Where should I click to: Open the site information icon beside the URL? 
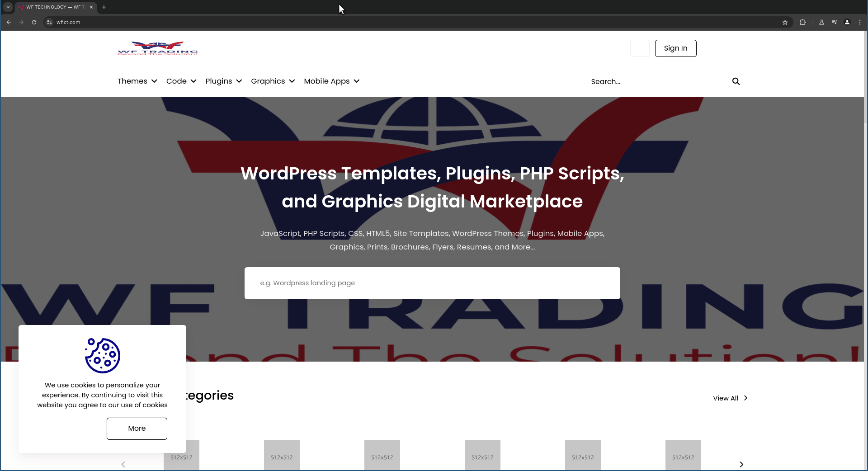pos(49,22)
